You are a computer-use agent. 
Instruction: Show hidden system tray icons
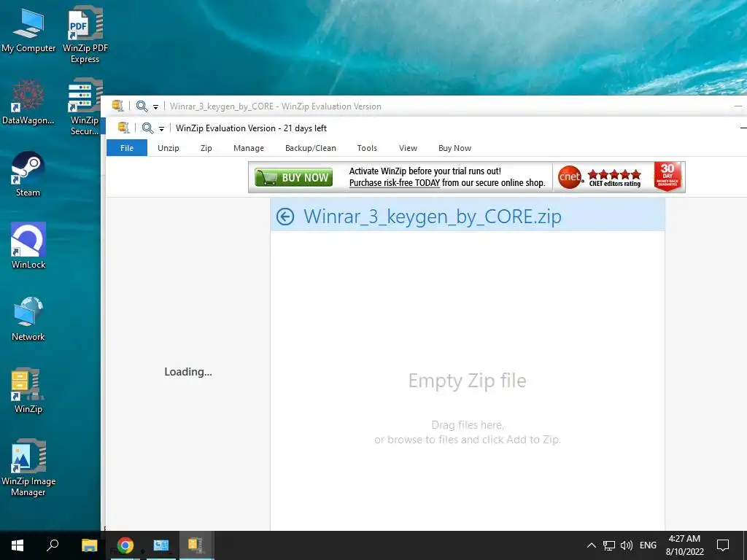coord(591,545)
